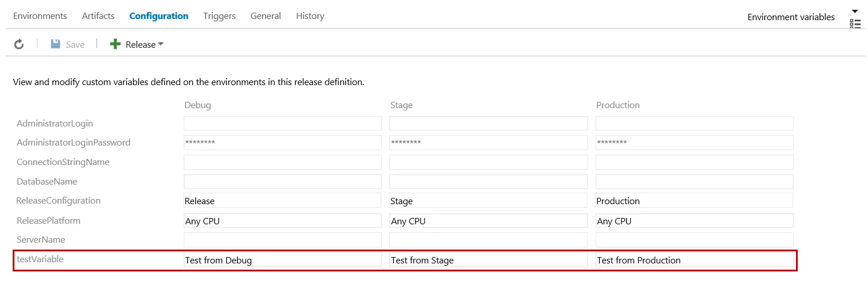Expand the Release dropdown arrow
This screenshot has height=291, width=868.
[x=161, y=44]
